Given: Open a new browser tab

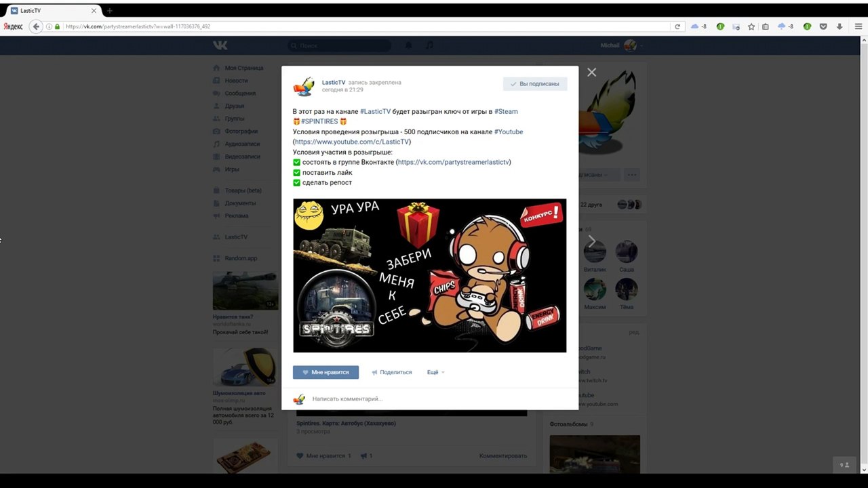Looking at the screenshot, I should point(109,11).
